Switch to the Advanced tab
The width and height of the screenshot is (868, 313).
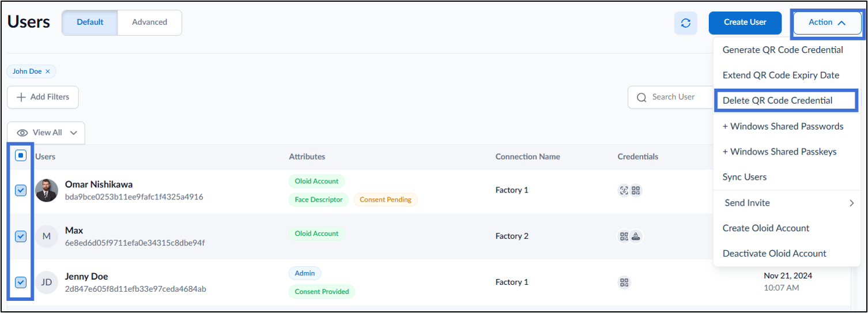(150, 22)
